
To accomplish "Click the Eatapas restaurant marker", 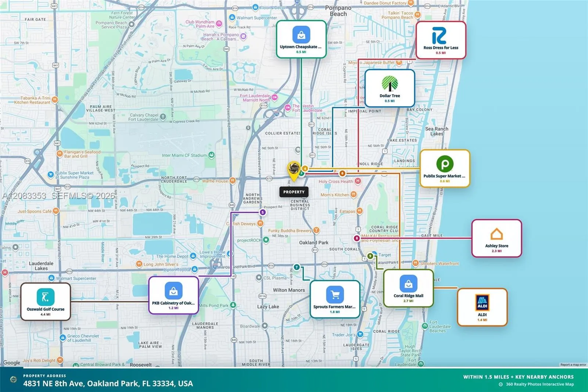I will 359,211.
